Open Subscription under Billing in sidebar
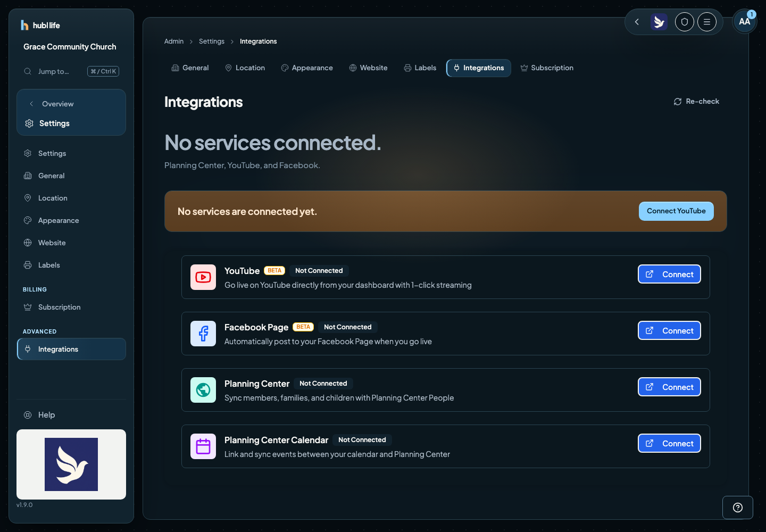 [x=71, y=307]
